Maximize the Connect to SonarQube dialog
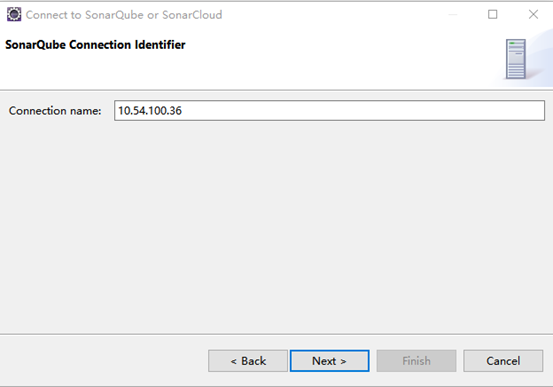The height and width of the screenshot is (387, 553). click(493, 14)
